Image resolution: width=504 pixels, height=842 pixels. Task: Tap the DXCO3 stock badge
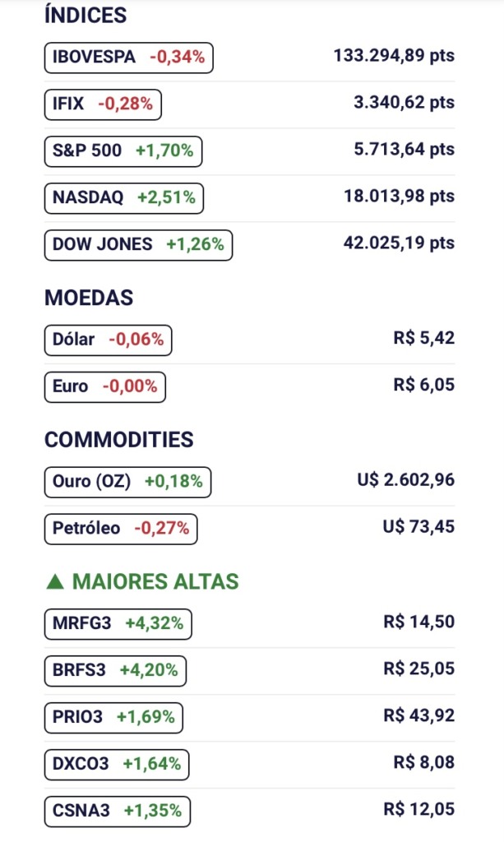pyautogui.click(x=117, y=765)
